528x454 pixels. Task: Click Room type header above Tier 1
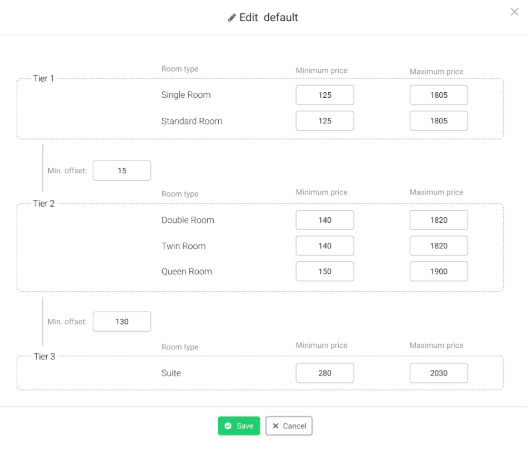pyautogui.click(x=180, y=69)
